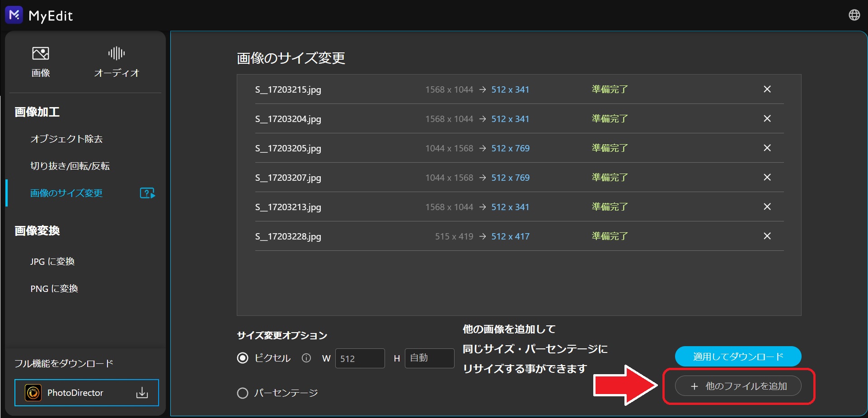Remove S__17203215.jpg from the list
This screenshot has width=868, height=418.
click(767, 89)
